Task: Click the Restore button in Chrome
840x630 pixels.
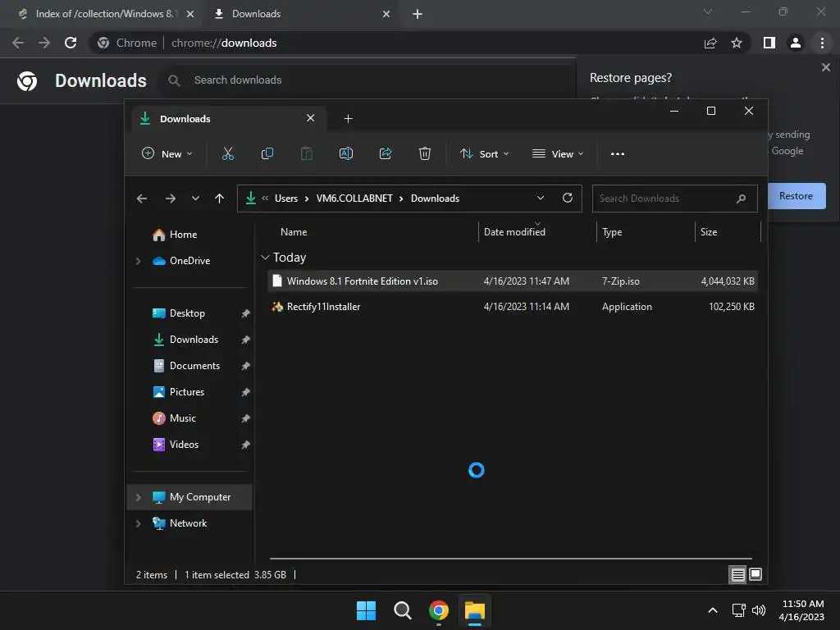Action: (796, 196)
